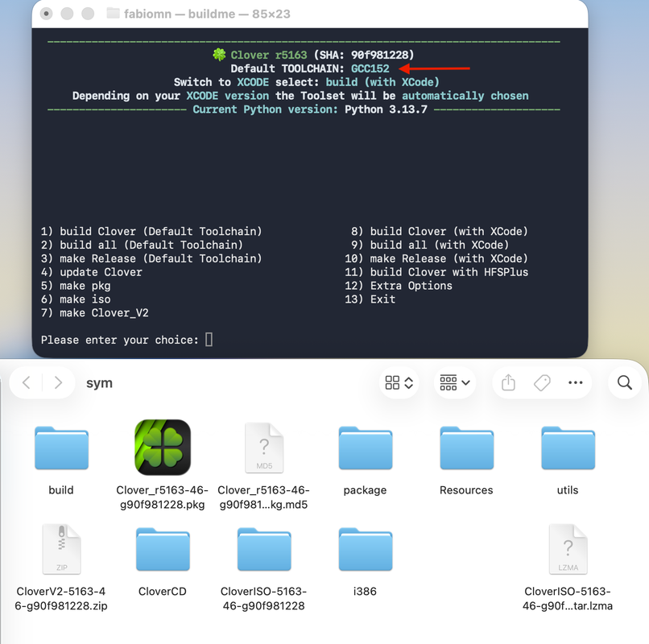Select the Resources folder
The width and height of the screenshot is (649, 644).
coord(467,448)
